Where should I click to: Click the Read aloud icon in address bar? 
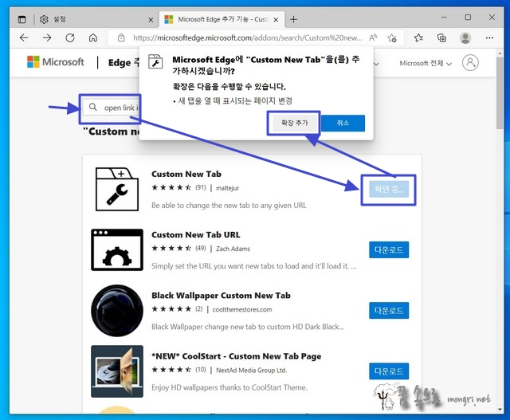click(373, 37)
